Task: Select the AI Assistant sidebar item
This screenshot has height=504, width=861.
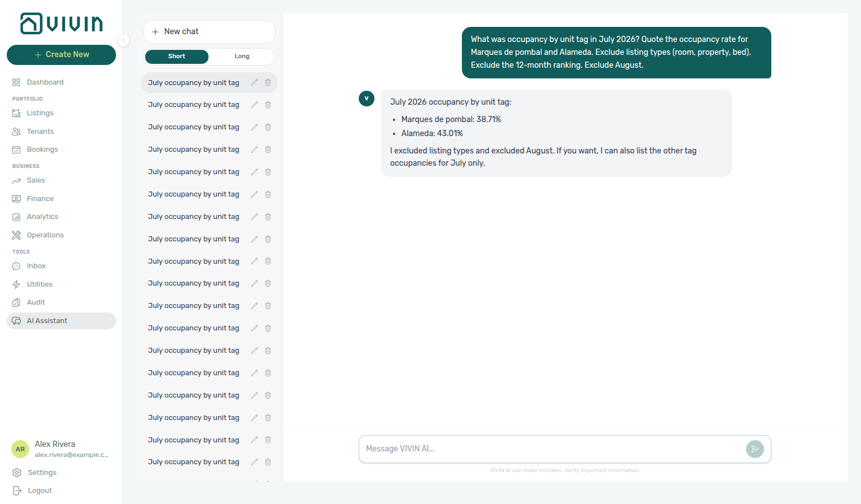Action: pyautogui.click(x=61, y=321)
